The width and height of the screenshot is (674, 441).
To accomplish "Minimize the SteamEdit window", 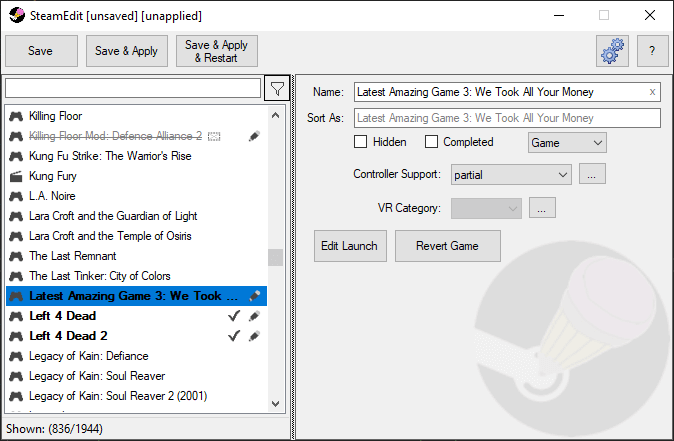I will (x=559, y=15).
